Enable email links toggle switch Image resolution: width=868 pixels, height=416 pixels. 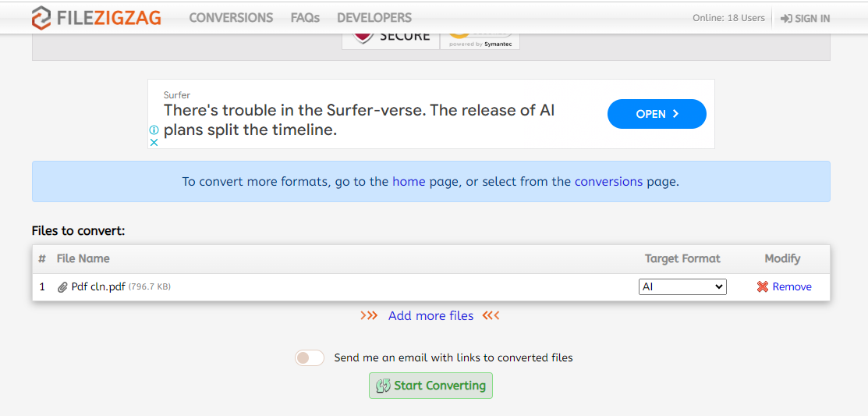click(310, 358)
